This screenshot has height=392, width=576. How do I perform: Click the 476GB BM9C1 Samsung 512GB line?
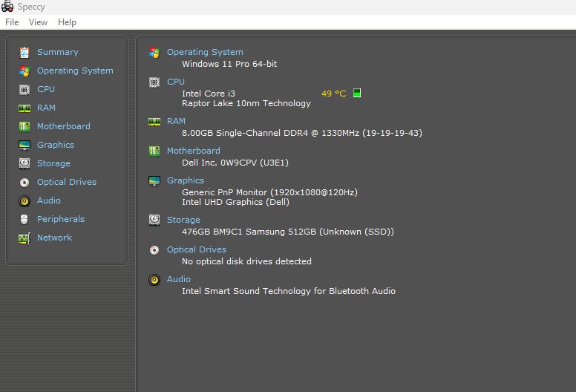pos(288,232)
